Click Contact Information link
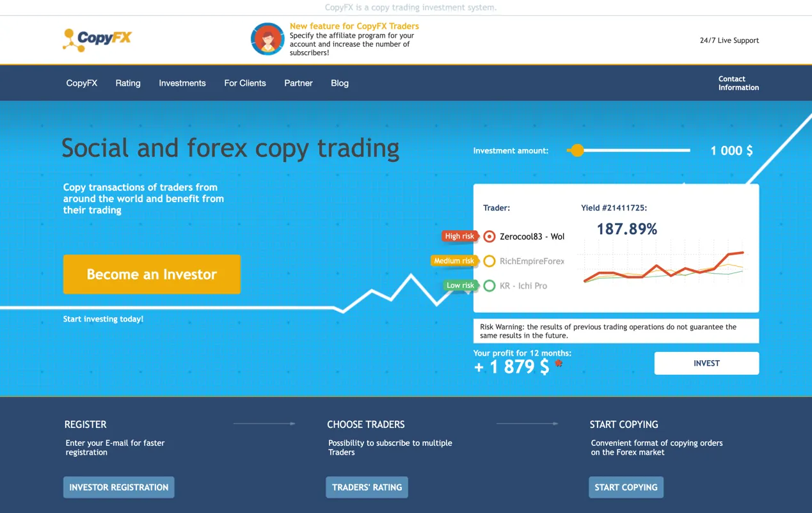The height and width of the screenshot is (513, 812). (738, 83)
